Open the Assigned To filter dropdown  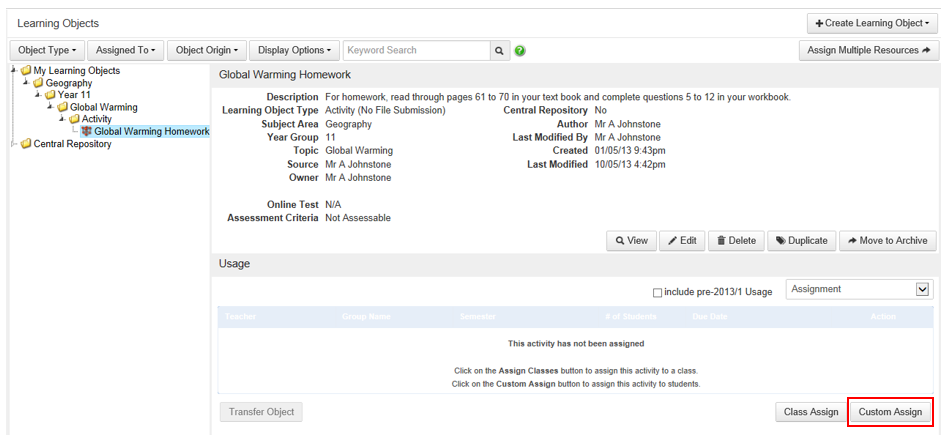[x=125, y=50]
